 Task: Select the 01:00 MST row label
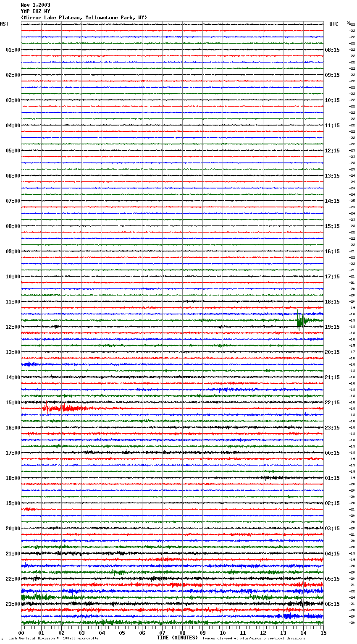point(13,50)
